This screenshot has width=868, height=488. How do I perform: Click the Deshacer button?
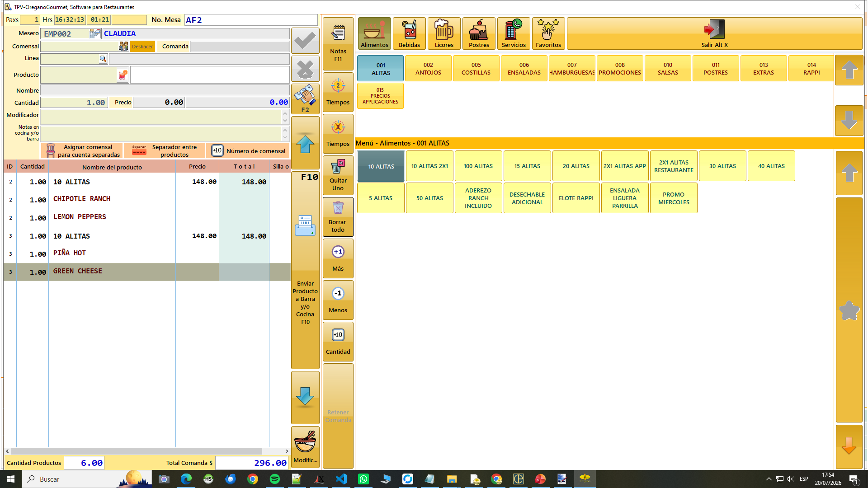pos(142,47)
